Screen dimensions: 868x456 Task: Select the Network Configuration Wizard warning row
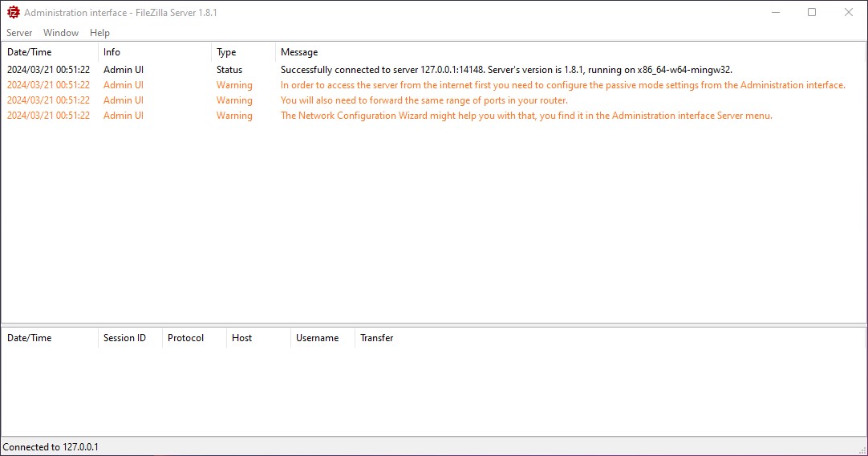pyautogui.click(x=525, y=116)
